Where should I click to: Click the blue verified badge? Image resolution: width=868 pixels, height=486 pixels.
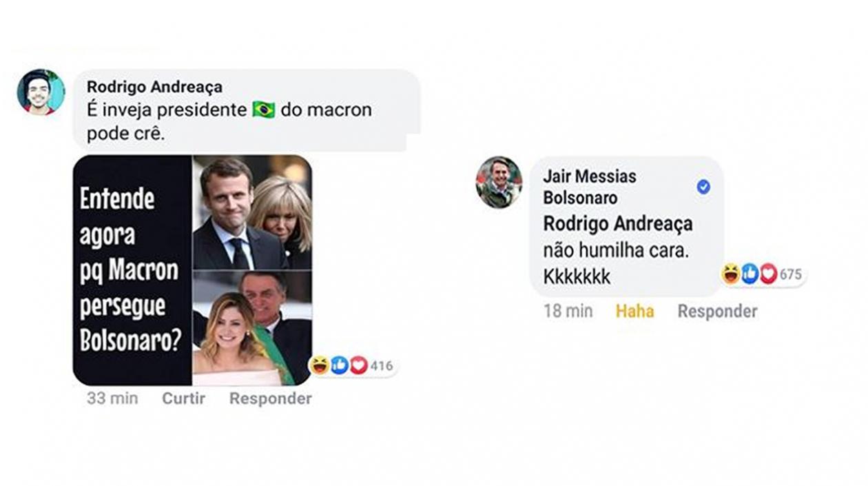(x=703, y=187)
